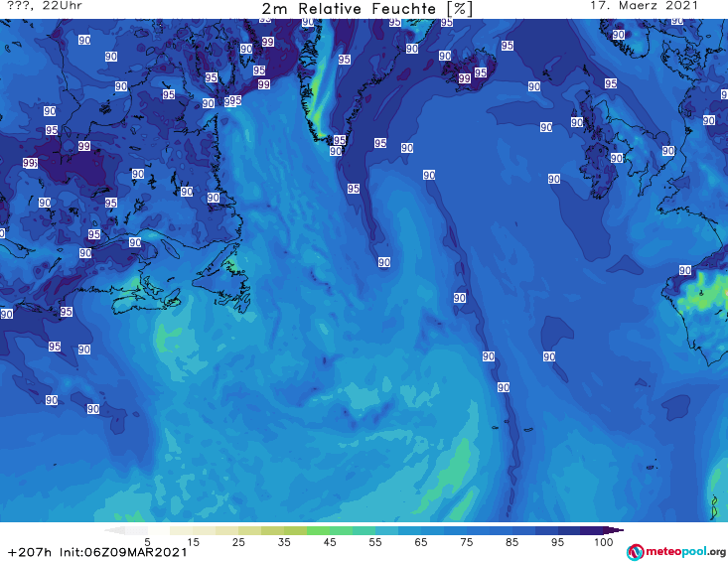728x562 pixels.
Task: Click the '+207h Init:06Z09MAR2021' forecast label
Action: [x=97, y=552]
